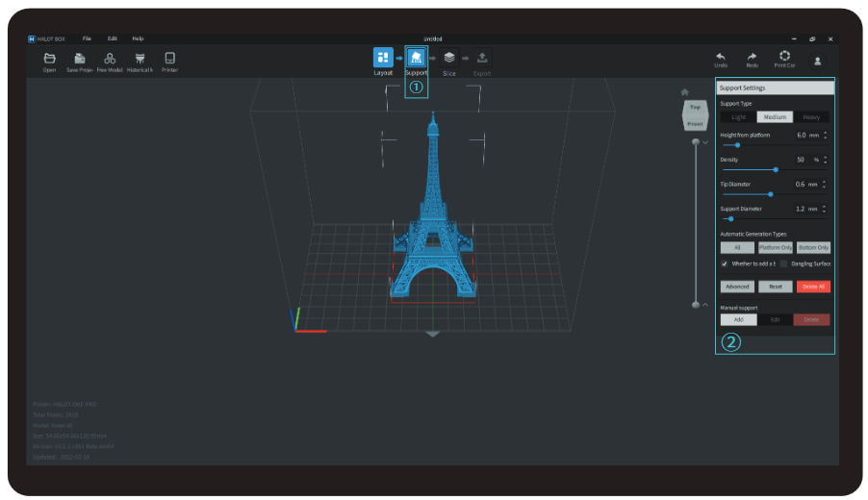
Task: Select the Support step icon
Action: click(417, 58)
